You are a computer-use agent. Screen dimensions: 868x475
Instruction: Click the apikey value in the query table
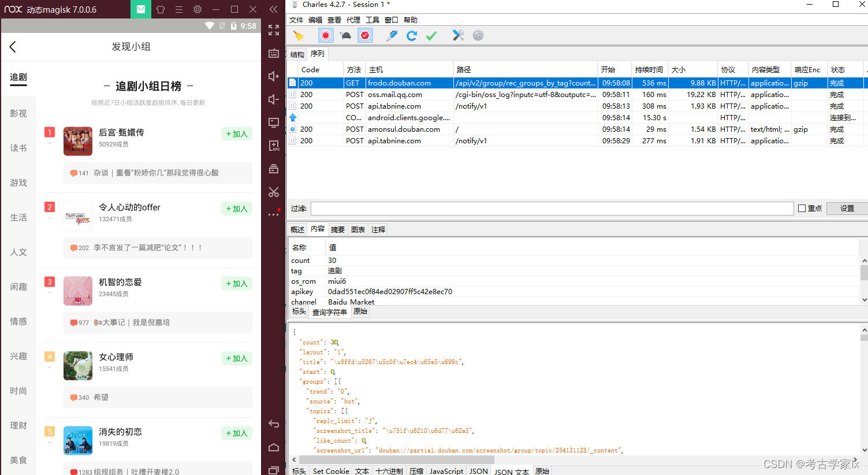pos(390,292)
